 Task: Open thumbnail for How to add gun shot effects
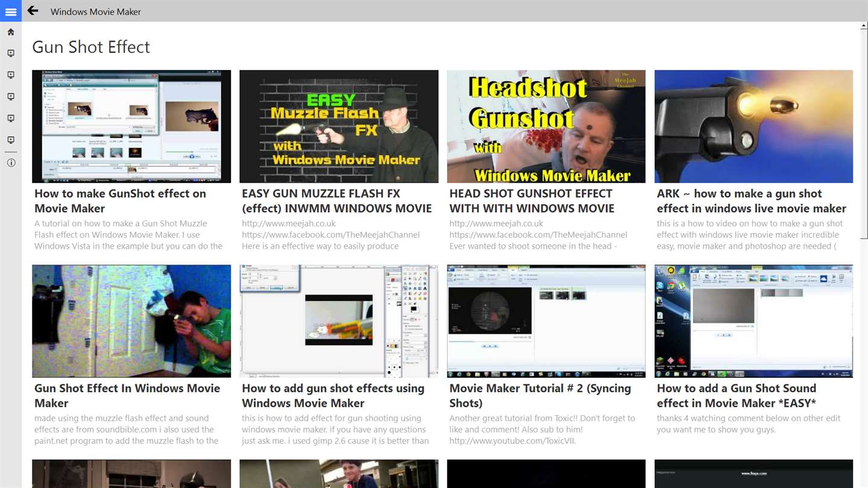339,321
